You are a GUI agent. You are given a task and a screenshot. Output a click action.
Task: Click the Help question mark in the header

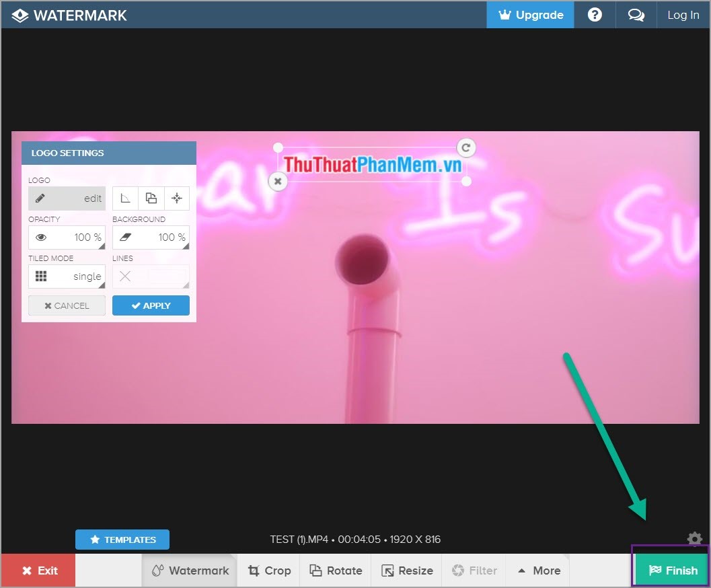coord(595,14)
